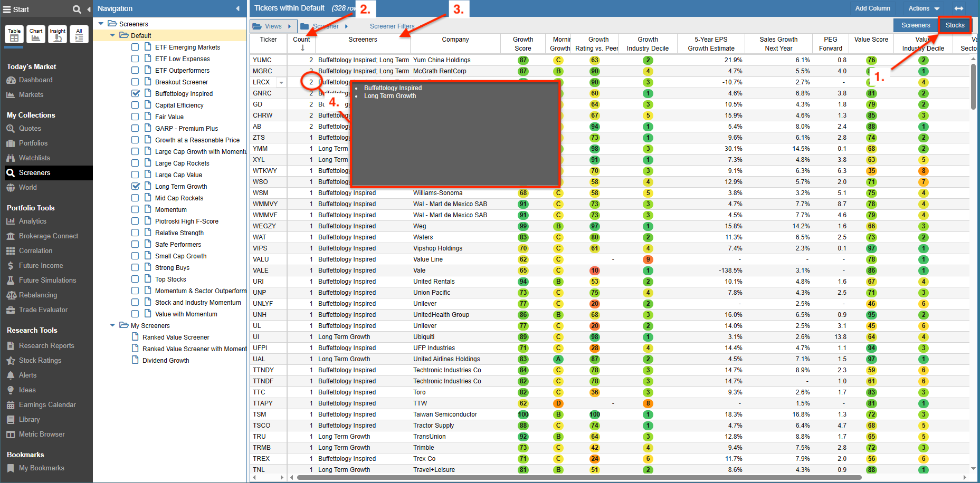Viewport: 980px width, 483px height.
Task: Collapse the Navigation panel
Action: pyautogui.click(x=237, y=8)
